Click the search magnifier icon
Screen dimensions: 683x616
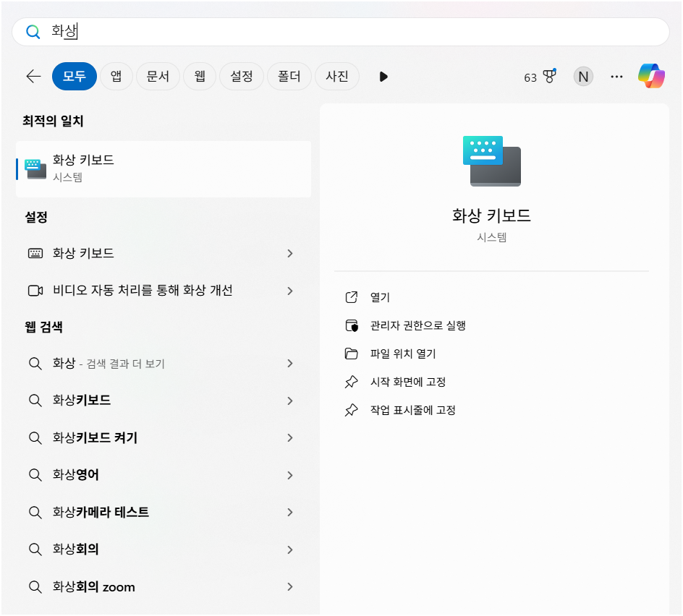click(x=34, y=32)
